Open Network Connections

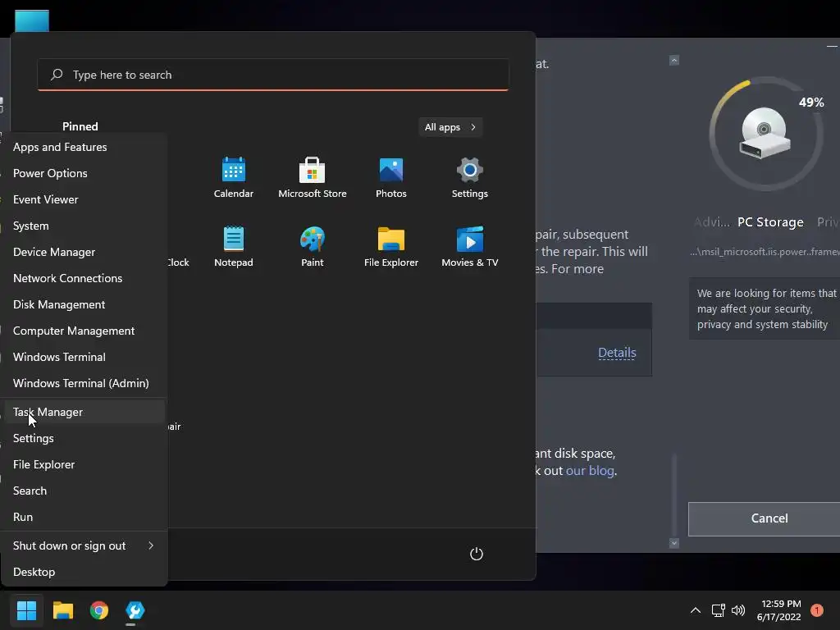coord(84,278)
